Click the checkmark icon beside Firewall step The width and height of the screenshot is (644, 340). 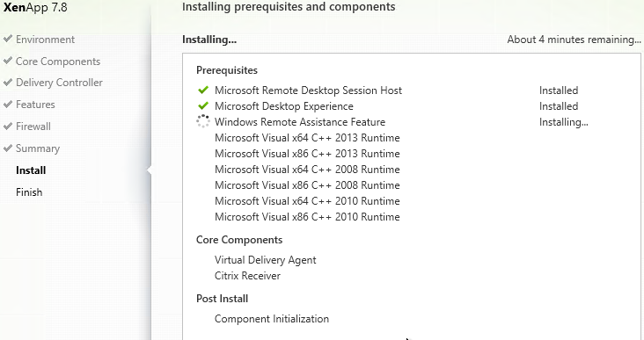click(x=7, y=126)
